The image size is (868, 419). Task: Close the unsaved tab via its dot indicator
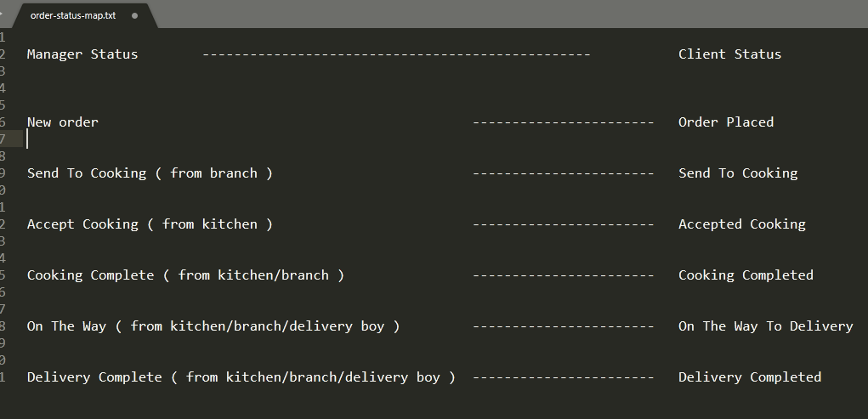[134, 15]
